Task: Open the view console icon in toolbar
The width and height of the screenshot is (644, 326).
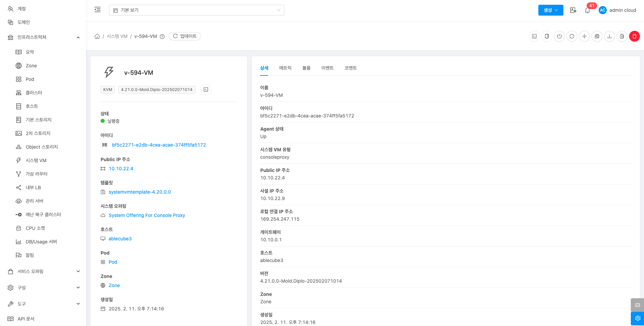Action: coord(534,36)
